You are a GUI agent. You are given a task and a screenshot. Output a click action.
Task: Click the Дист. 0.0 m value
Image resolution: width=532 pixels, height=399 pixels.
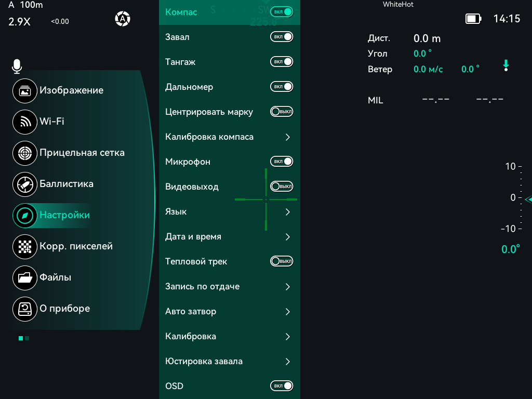427,38
